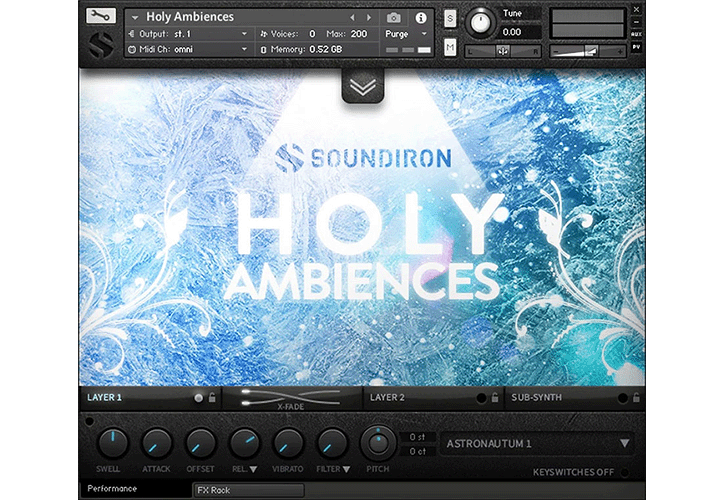Viewport: 724px width, 500px height.
Task: Click the REL. release knob
Action: coord(244,443)
